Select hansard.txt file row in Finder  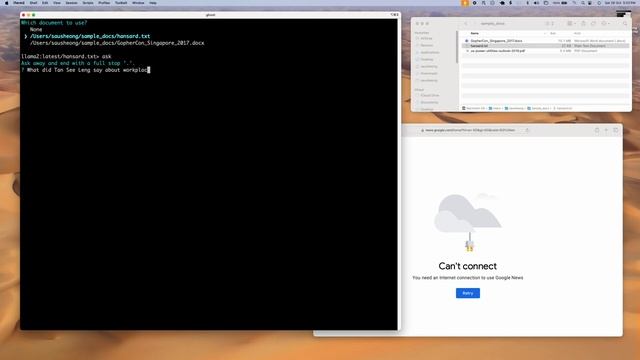click(x=545, y=46)
